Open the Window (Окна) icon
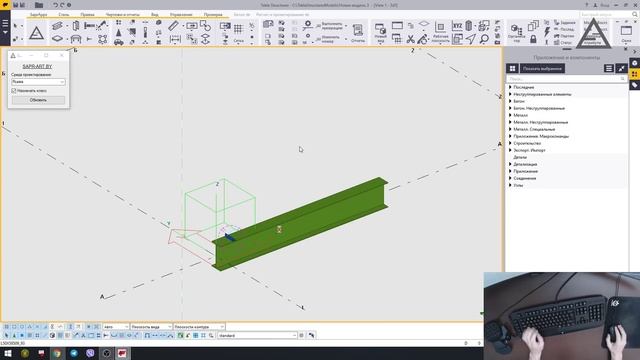The height and width of the screenshot is (360, 640). (626, 33)
